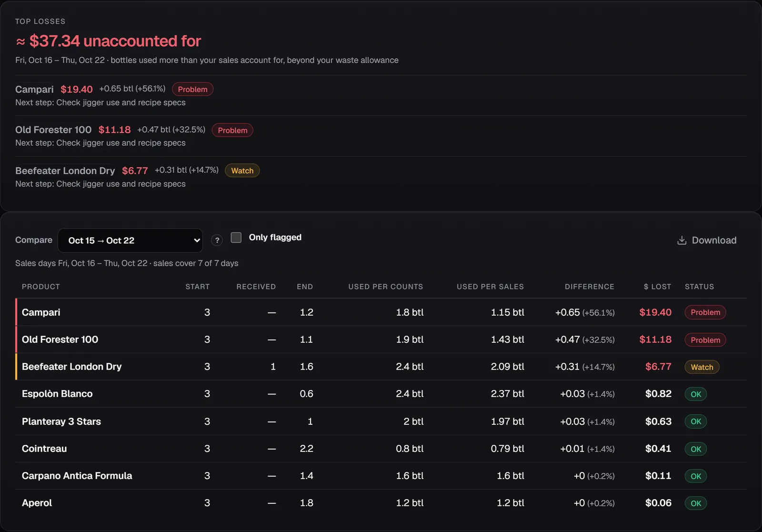Click the Watch badge in Top Losses
Image resolution: width=762 pixels, height=532 pixels.
tap(242, 171)
